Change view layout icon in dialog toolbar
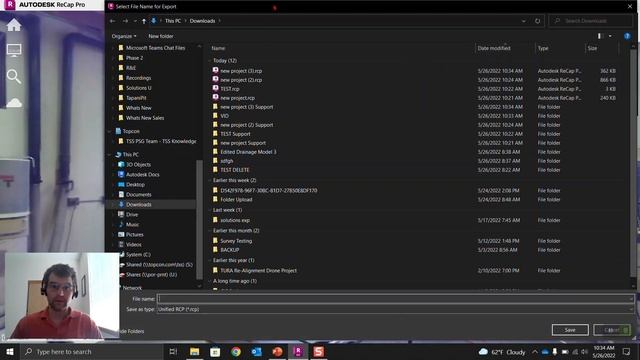Screen dimensions: 640x360 600,36
